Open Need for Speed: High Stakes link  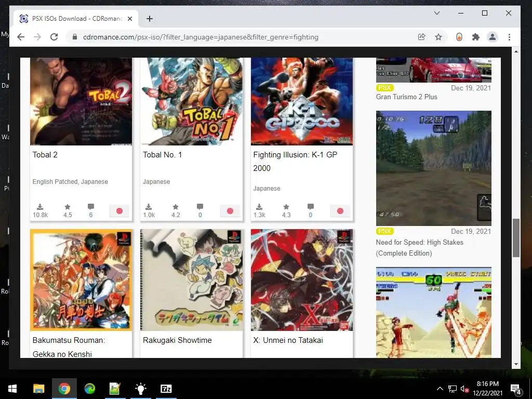[420, 248]
